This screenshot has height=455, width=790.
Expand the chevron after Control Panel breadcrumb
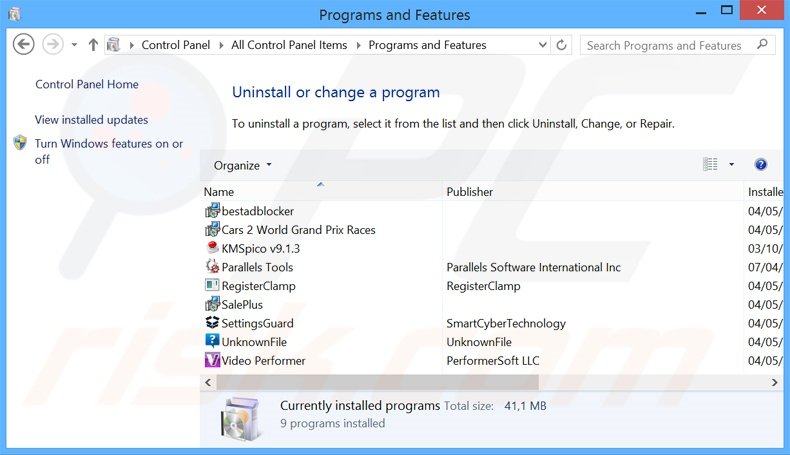(x=221, y=45)
